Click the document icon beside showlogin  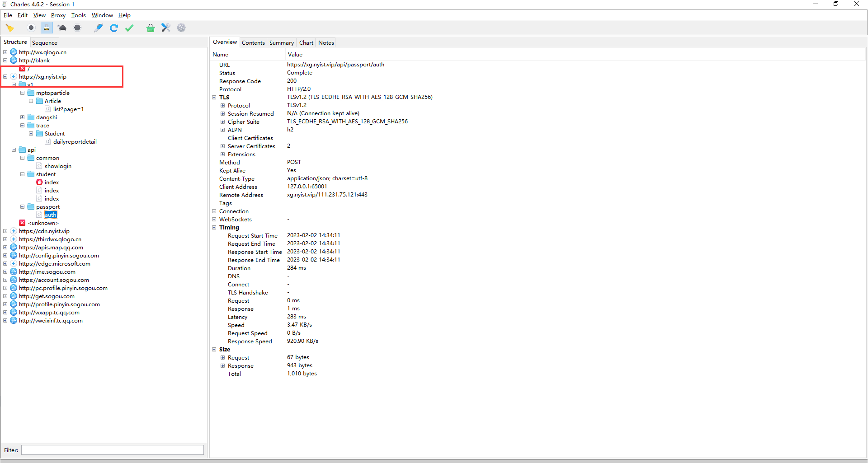click(x=39, y=166)
